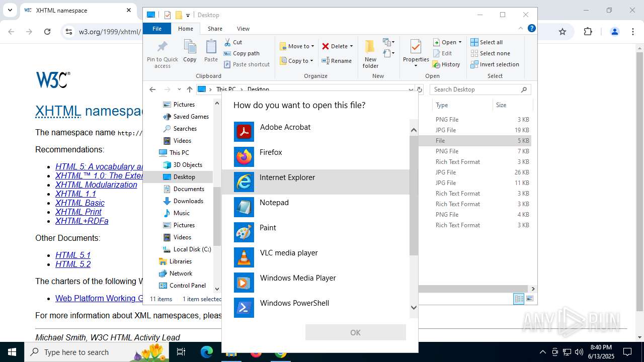Select VLC media player option
Viewport: 644px width, 362px height.
pyautogui.click(x=315, y=257)
